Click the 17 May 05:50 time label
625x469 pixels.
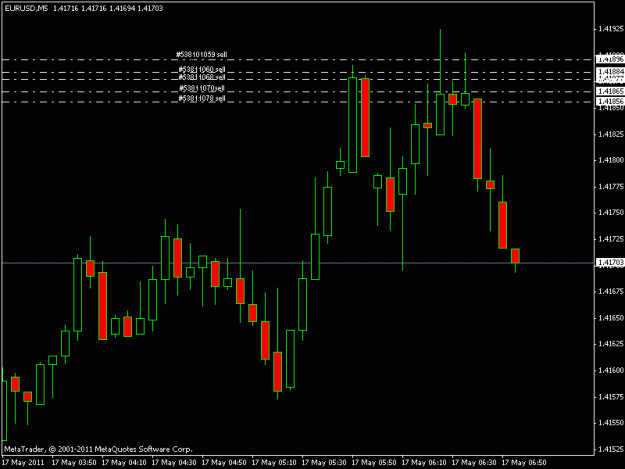374,463
